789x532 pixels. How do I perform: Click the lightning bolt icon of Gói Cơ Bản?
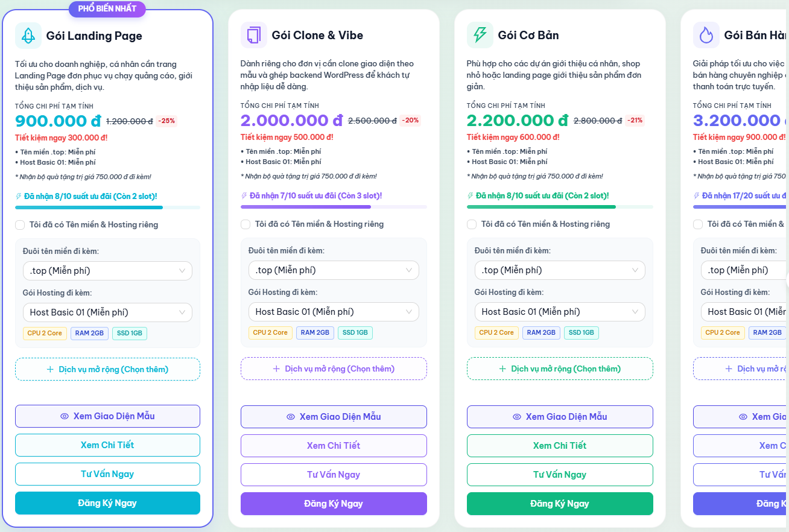(480, 35)
